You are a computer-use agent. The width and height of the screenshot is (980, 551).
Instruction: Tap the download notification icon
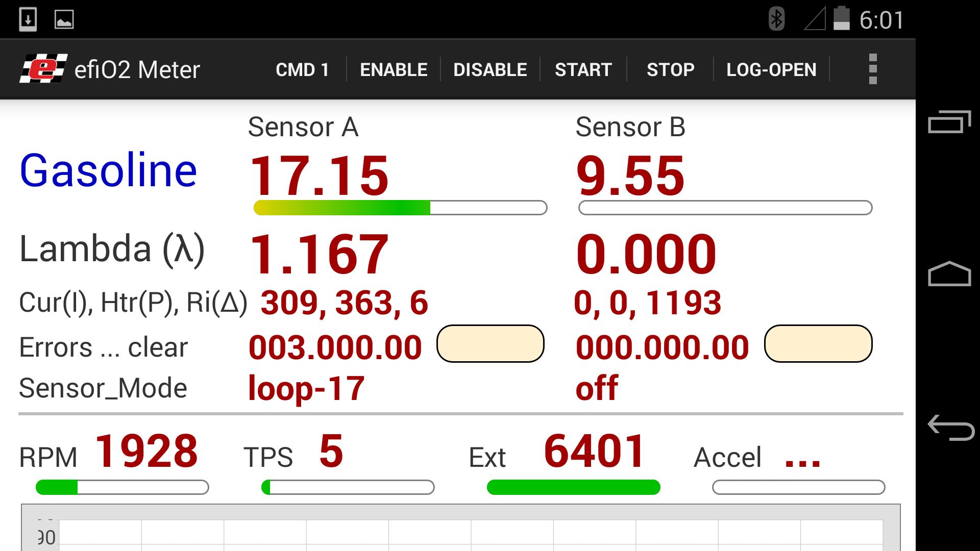28,19
